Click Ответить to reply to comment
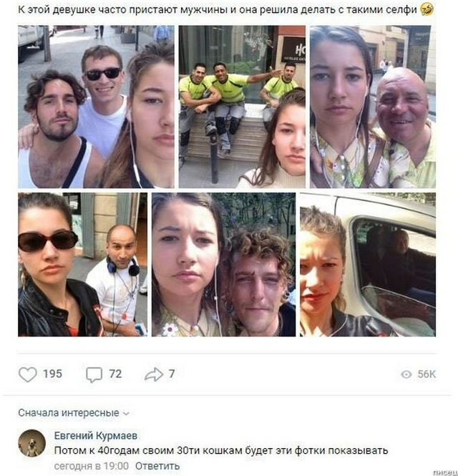This screenshot has width=458, height=476. 157,466
